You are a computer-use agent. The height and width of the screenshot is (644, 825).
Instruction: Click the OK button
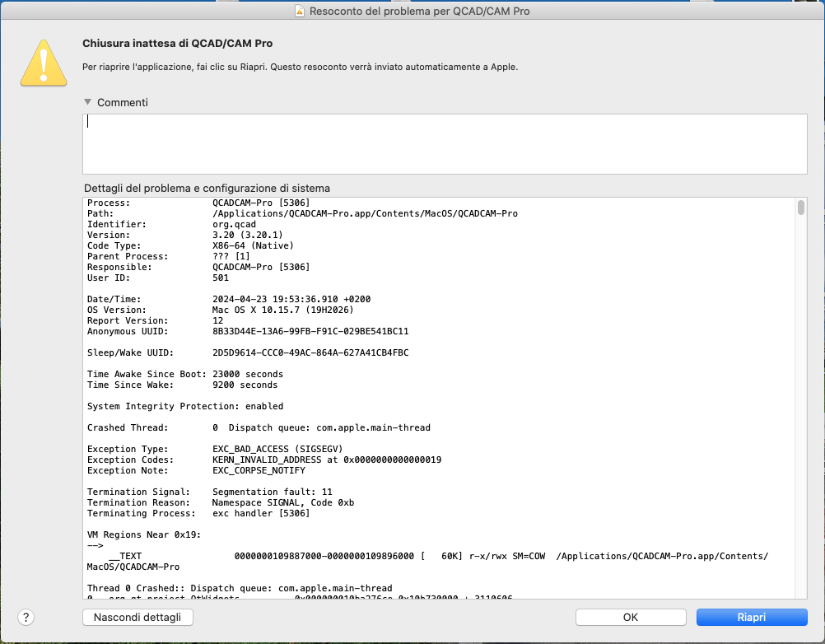click(630, 617)
